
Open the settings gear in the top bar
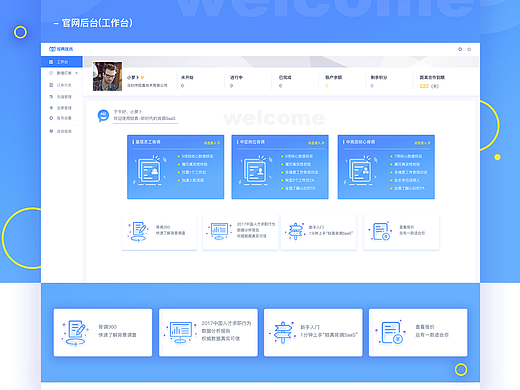tap(460, 49)
